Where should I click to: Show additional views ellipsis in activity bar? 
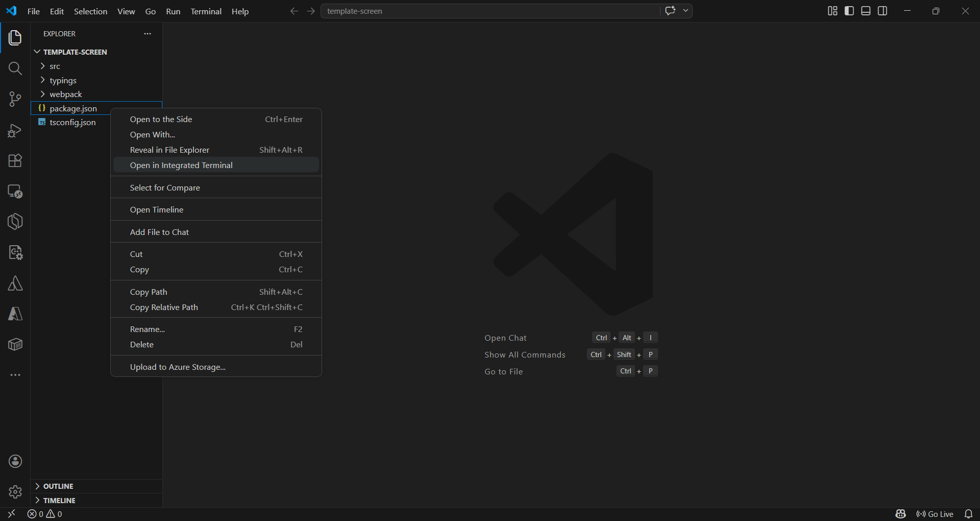(x=15, y=375)
